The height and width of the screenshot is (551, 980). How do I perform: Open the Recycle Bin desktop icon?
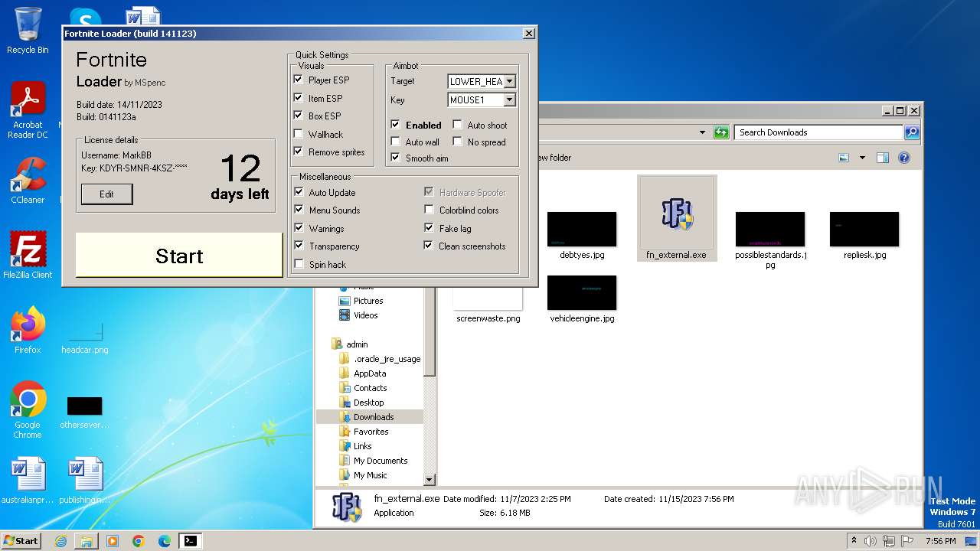(28, 31)
